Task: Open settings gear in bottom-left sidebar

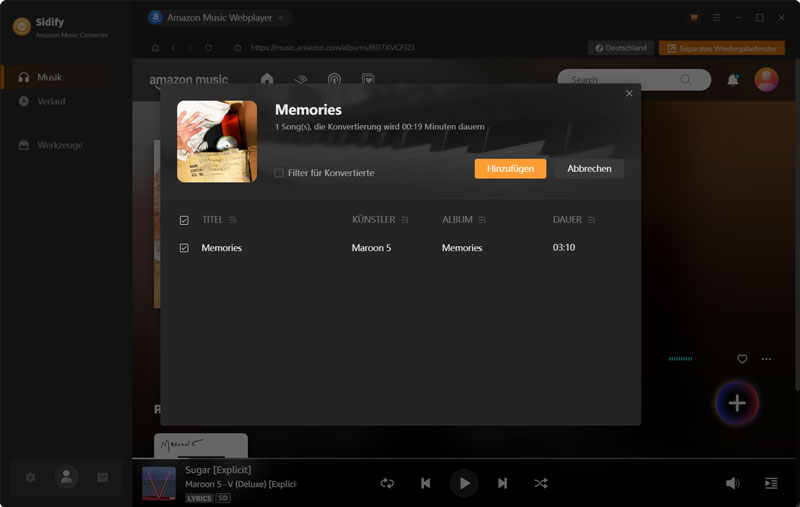Action: click(30, 478)
